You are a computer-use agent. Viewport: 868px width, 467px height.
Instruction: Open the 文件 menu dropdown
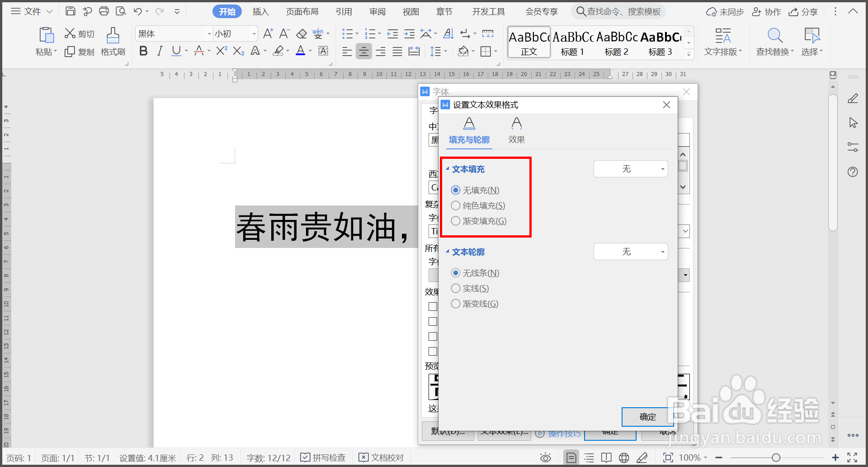[32, 11]
